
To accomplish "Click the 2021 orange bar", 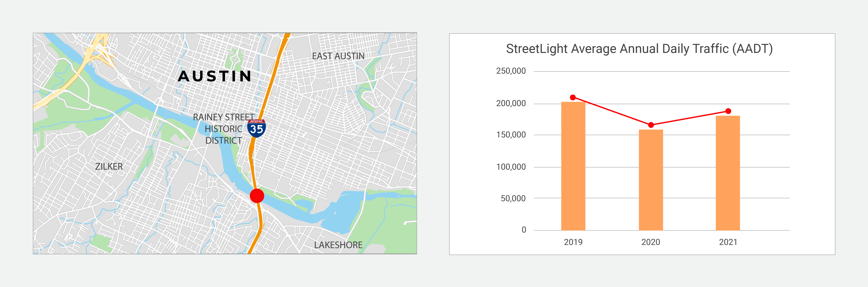I will point(728,173).
